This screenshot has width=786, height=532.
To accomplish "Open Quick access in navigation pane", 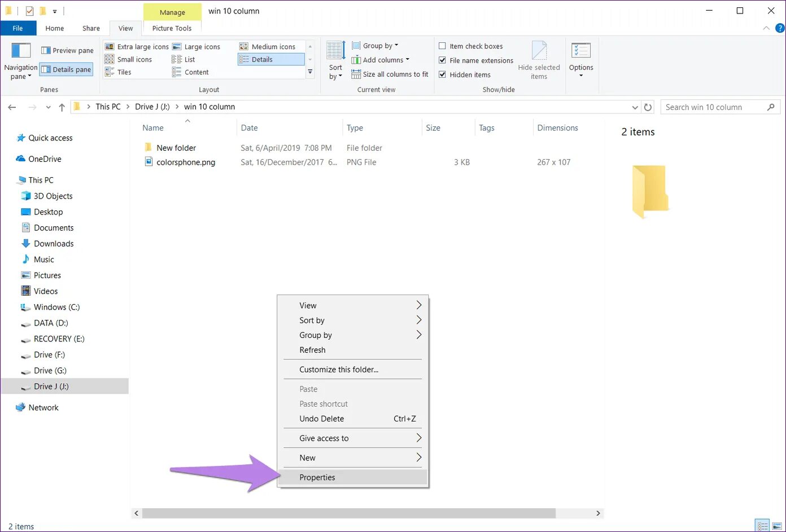I will tap(50, 138).
